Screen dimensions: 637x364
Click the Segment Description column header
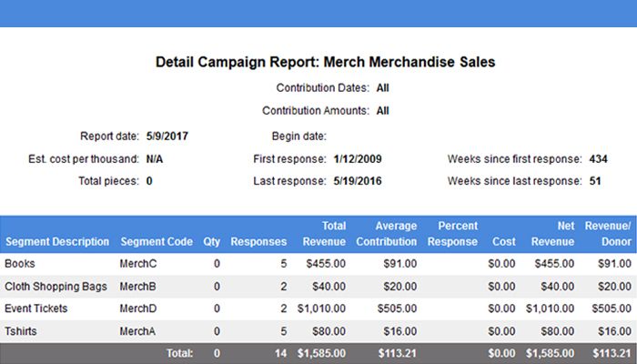[56, 242]
